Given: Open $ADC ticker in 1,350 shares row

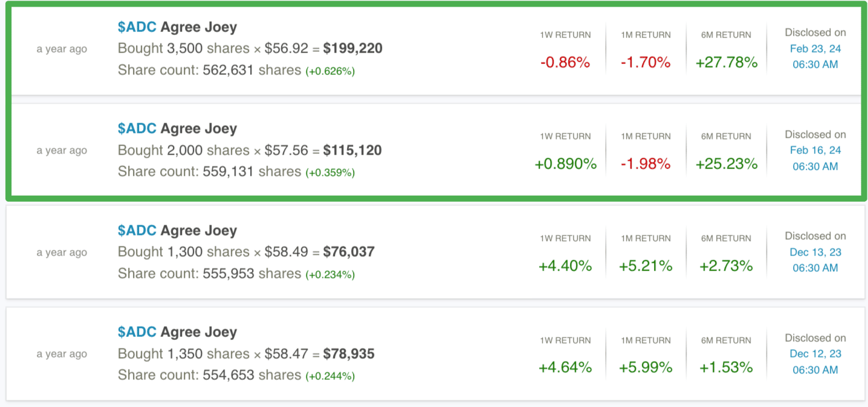Looking at the screenshot, I should [x=137, y=332].
